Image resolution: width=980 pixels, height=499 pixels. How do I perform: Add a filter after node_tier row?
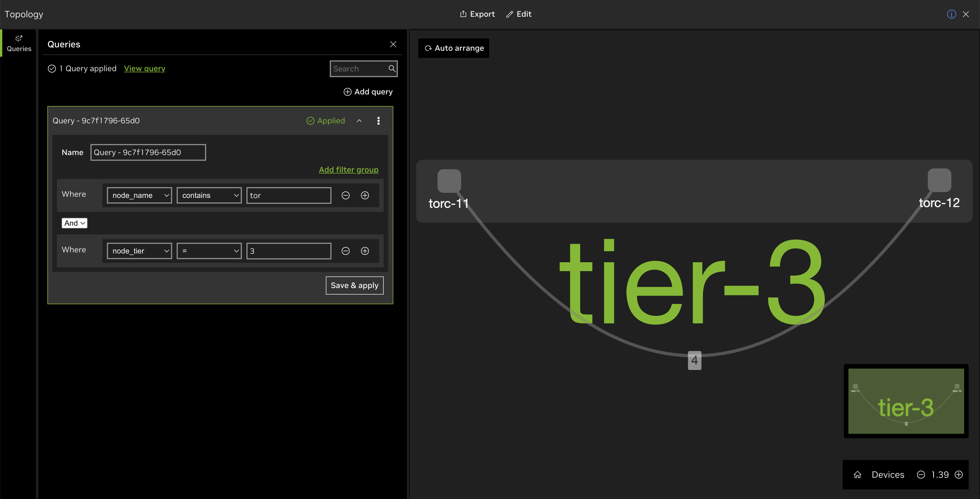tap(365, 251)
